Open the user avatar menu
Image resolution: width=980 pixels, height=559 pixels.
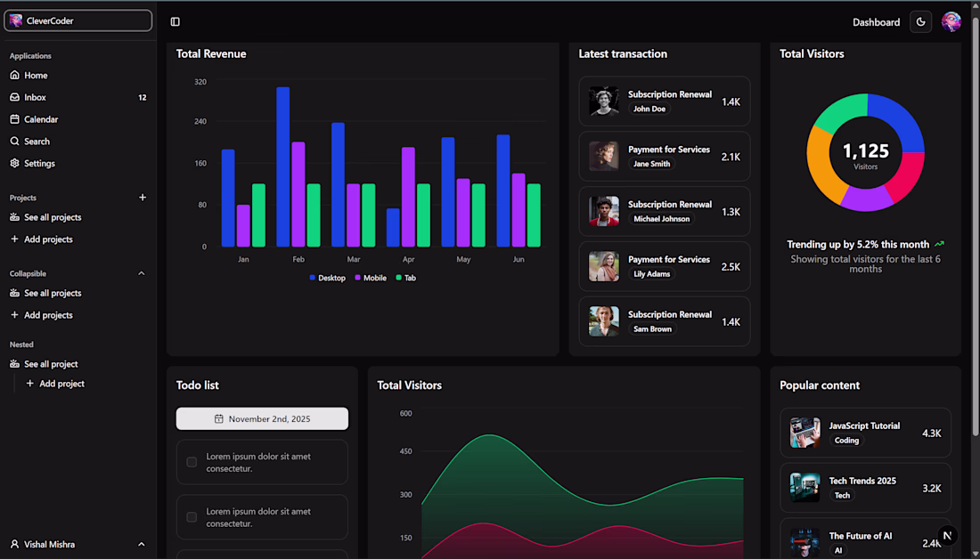(951, 22)
